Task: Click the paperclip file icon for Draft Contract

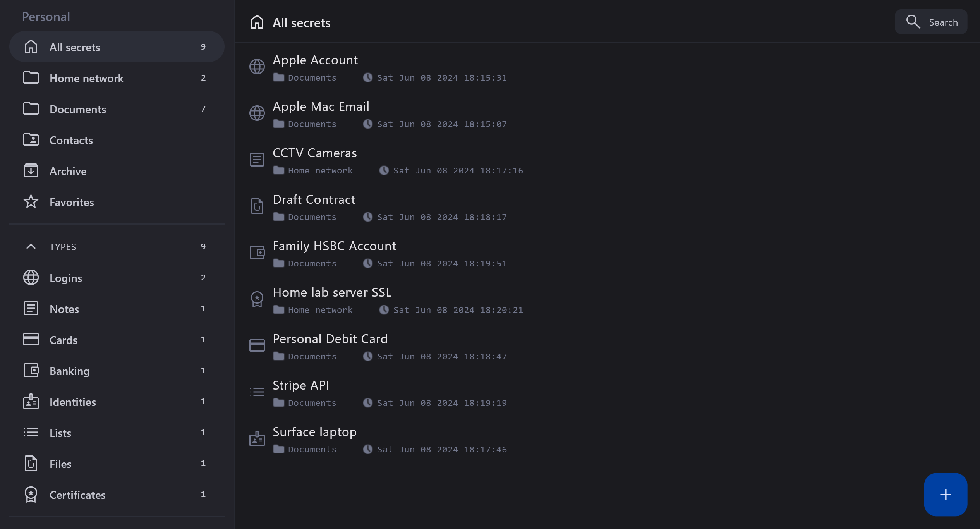Action: pos(257,206)
